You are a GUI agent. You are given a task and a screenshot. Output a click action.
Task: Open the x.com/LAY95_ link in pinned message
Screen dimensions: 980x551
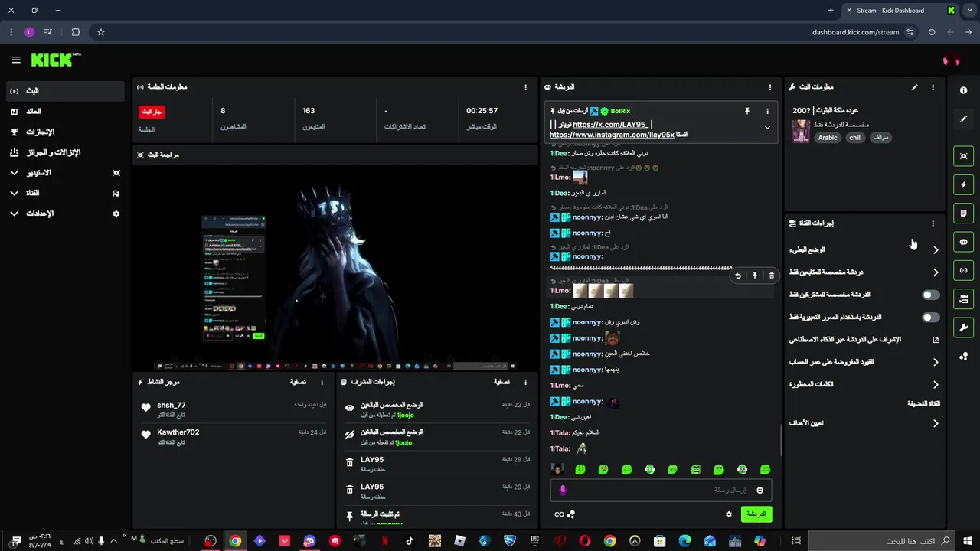[x=611, y=124]
